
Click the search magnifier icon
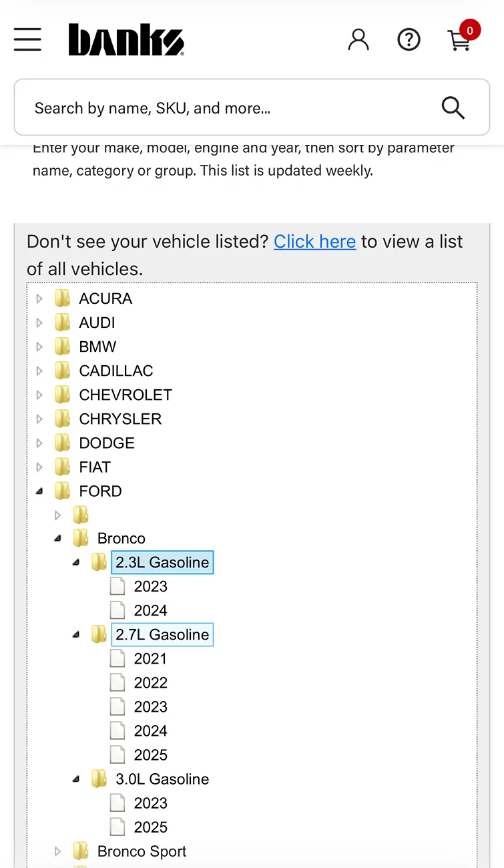[453, 107]
